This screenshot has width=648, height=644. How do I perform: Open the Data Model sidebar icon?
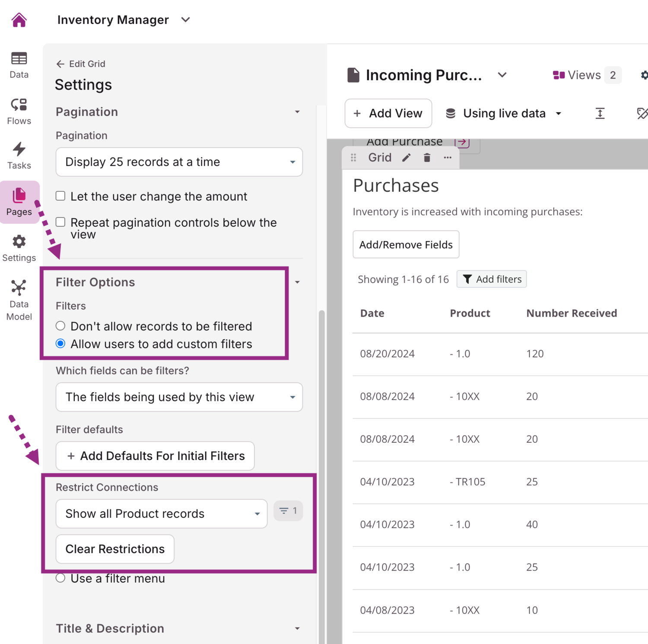pos(19,300)
